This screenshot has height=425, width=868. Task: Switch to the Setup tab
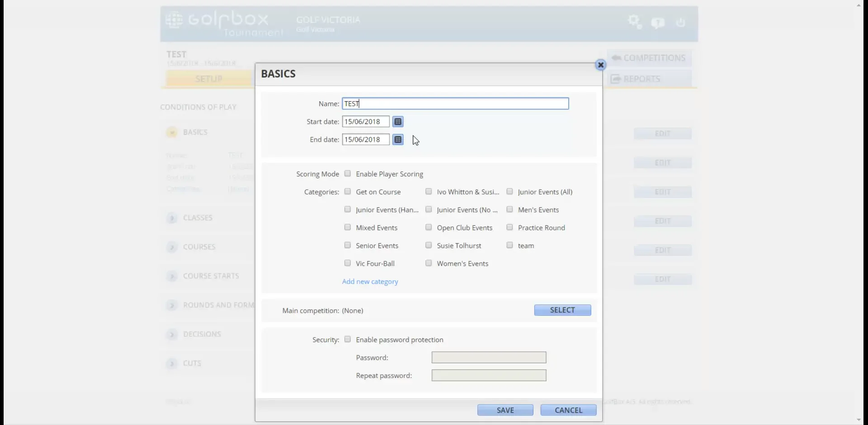tap(208, 79)
